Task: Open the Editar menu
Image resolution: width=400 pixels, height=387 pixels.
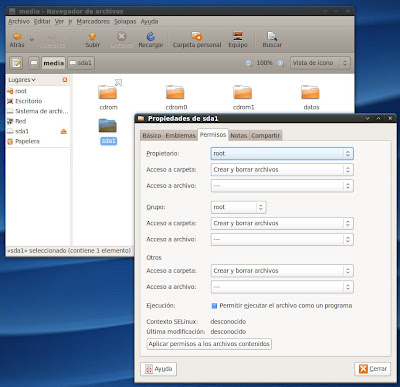Action: point(42,21)
